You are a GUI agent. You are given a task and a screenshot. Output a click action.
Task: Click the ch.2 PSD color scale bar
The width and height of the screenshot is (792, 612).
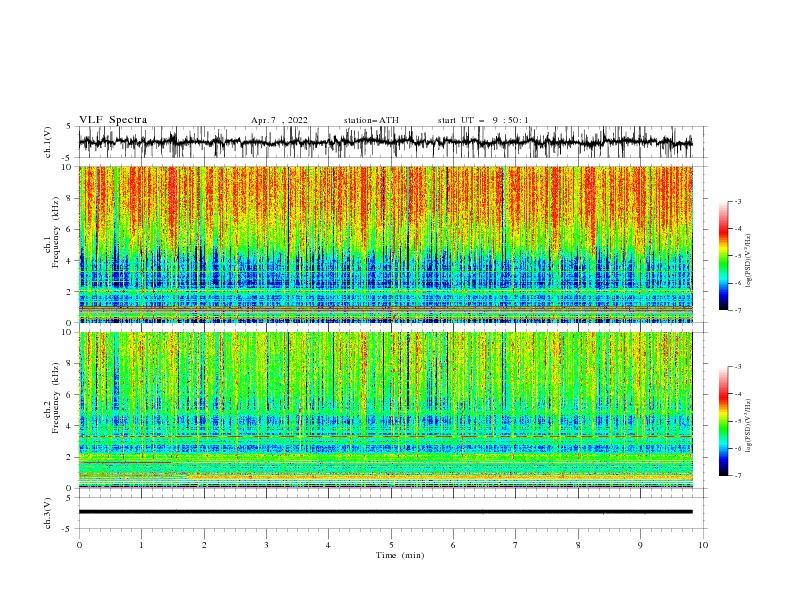[x=723, y=421]
